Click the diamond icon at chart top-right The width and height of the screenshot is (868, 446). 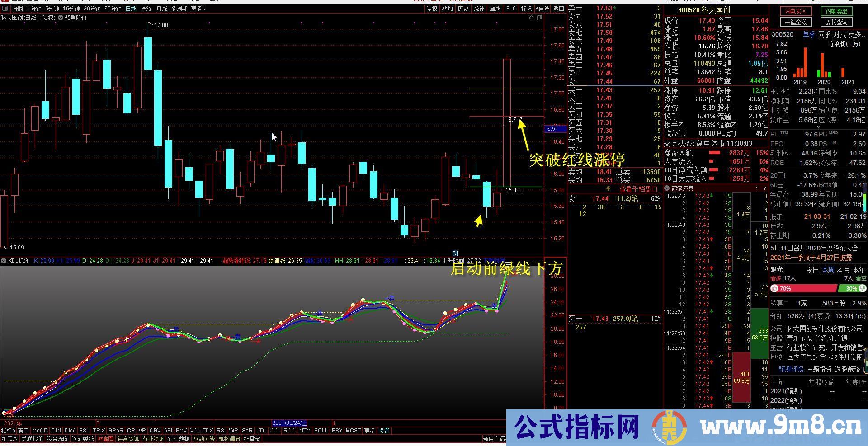point(532,18)
